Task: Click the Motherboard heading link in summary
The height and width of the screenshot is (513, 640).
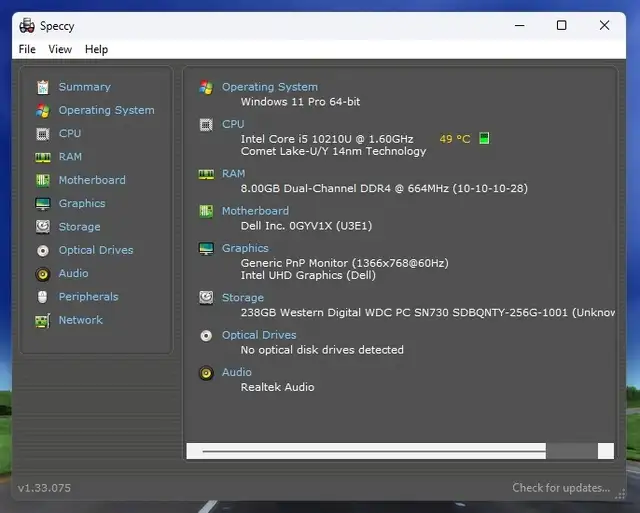Action: coord(256,211)
